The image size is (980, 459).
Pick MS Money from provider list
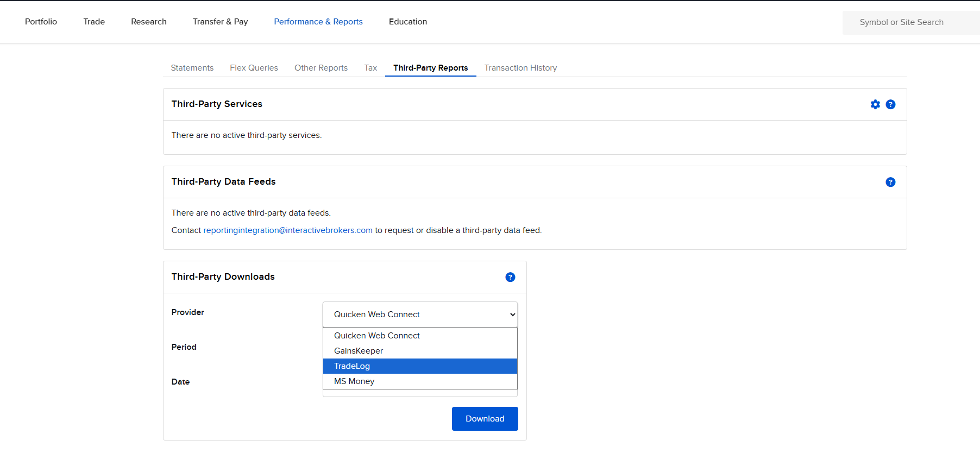click(420, 381)
